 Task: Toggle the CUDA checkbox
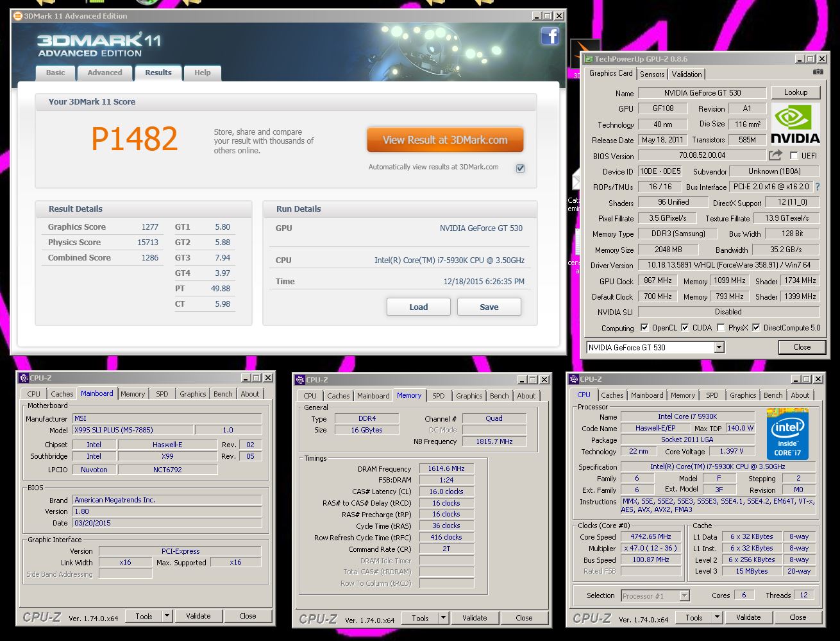pyautogui.click(x=685, y=327)
